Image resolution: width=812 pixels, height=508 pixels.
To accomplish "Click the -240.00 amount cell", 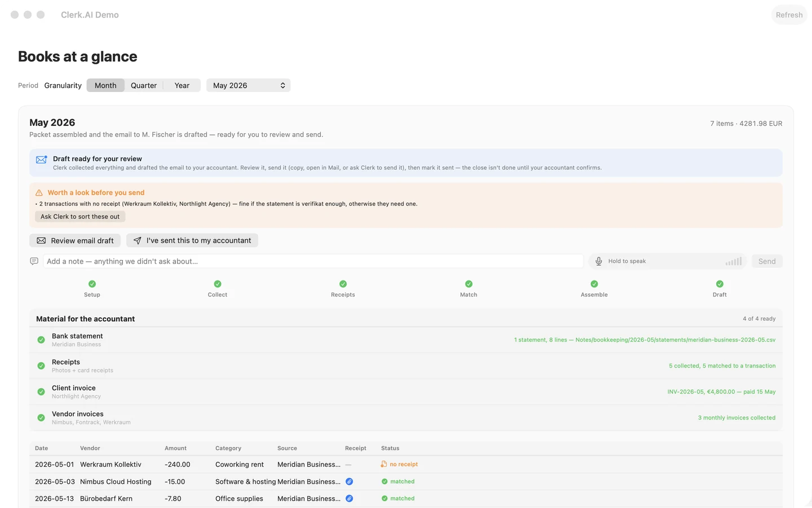I will 177,465.
